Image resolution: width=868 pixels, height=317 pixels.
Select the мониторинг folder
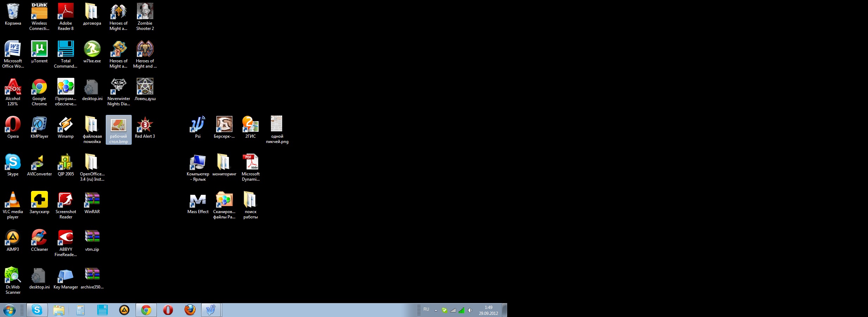click(x=224, y=165)
